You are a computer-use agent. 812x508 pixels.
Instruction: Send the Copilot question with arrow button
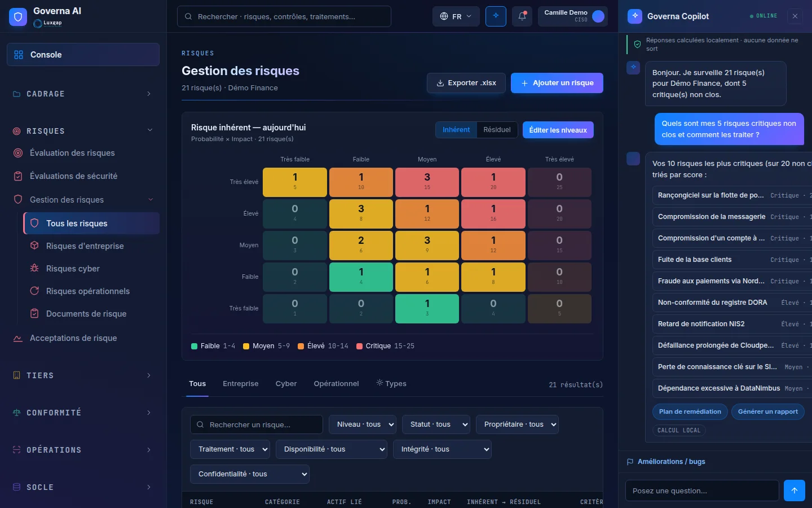[x=794, y=491]
